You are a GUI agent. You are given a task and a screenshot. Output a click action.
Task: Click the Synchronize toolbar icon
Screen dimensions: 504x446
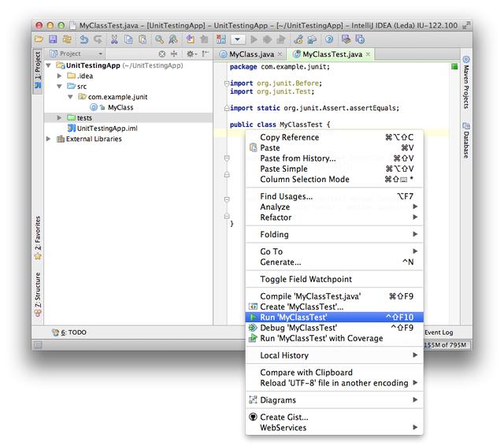(67, 39)
